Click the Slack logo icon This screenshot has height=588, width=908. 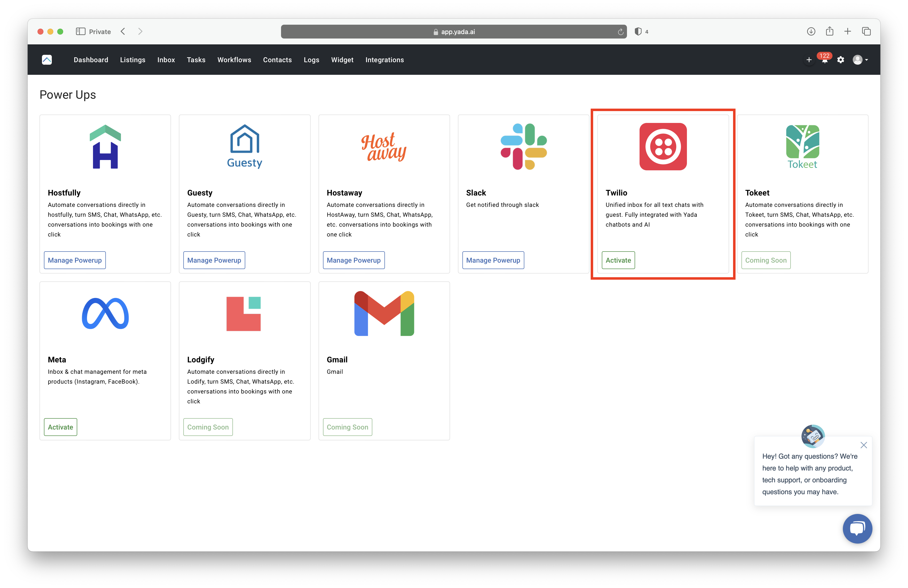(523, 147)
